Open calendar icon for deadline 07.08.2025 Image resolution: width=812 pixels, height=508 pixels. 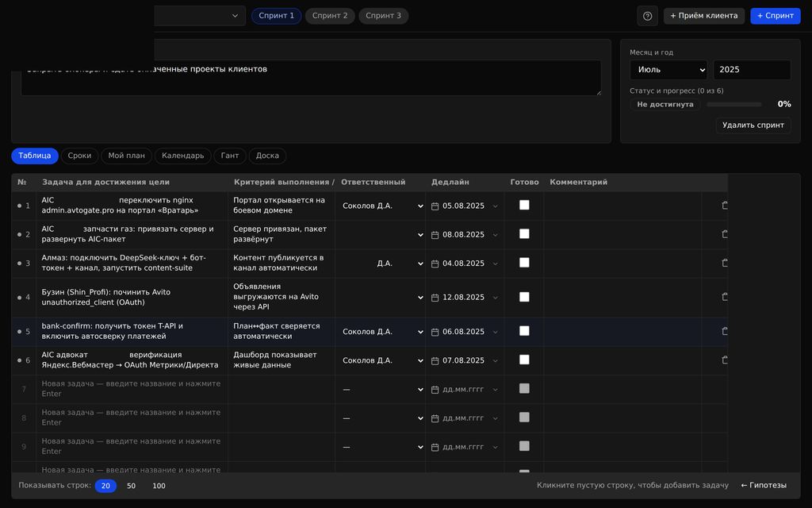435,361
